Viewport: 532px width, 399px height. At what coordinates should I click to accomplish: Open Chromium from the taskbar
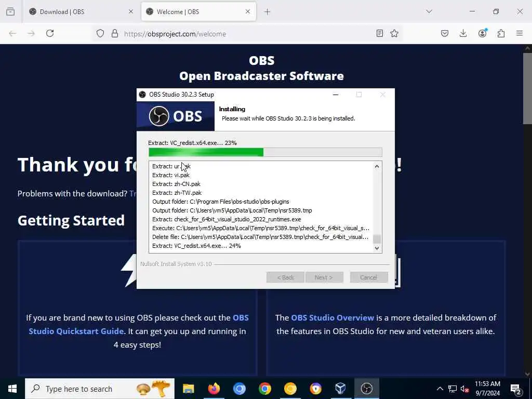[239, 389]
